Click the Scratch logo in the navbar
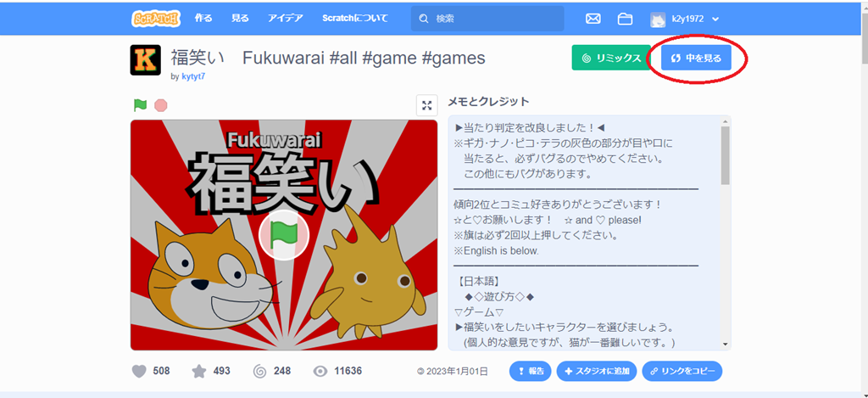The image size is (868, 398). click(x=156, y=19)
